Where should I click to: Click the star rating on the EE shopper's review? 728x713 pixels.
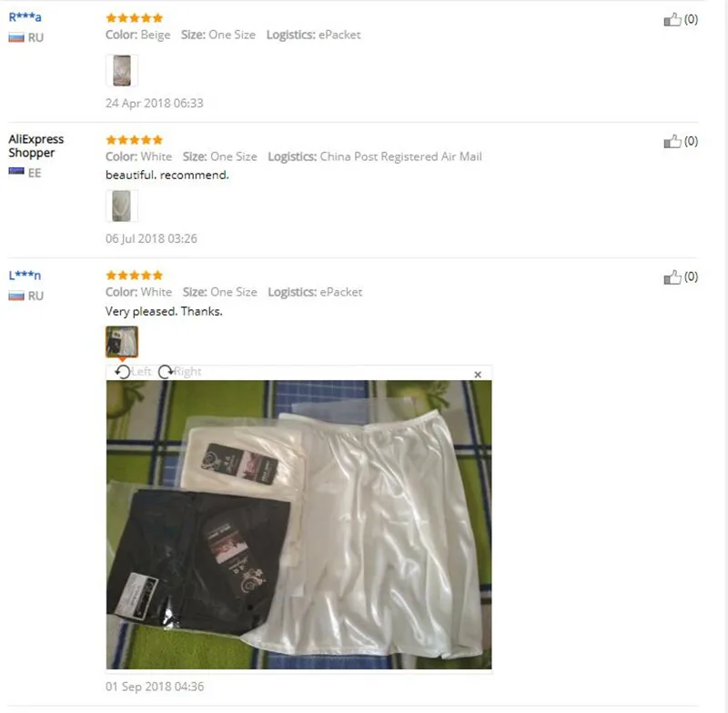point(134,140)
